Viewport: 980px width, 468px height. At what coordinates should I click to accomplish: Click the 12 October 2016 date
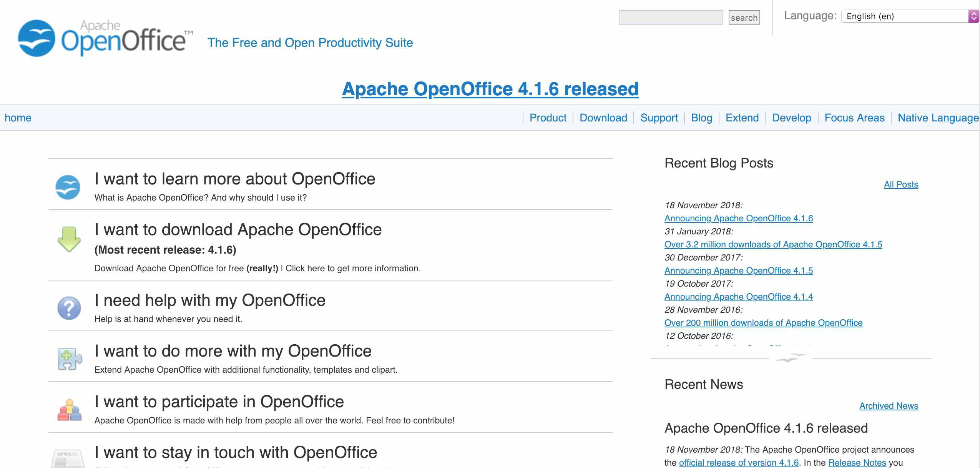pyautogui.click(x=699, y=336)
